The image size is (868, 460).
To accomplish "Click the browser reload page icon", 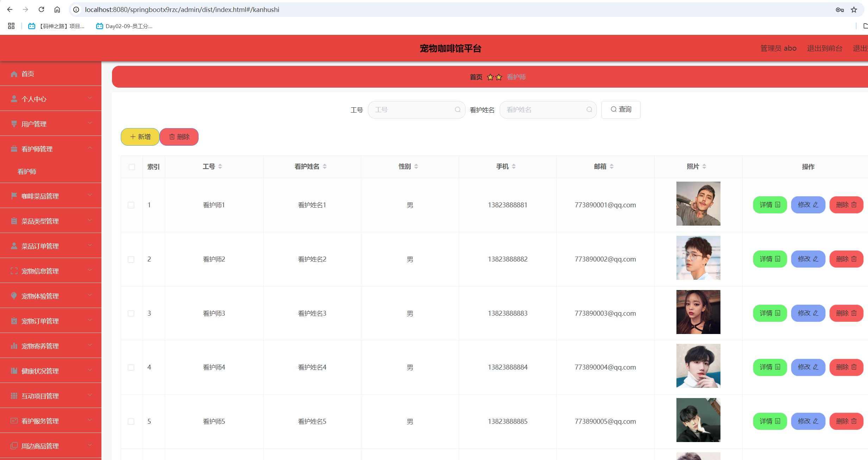I will point(41,10).
